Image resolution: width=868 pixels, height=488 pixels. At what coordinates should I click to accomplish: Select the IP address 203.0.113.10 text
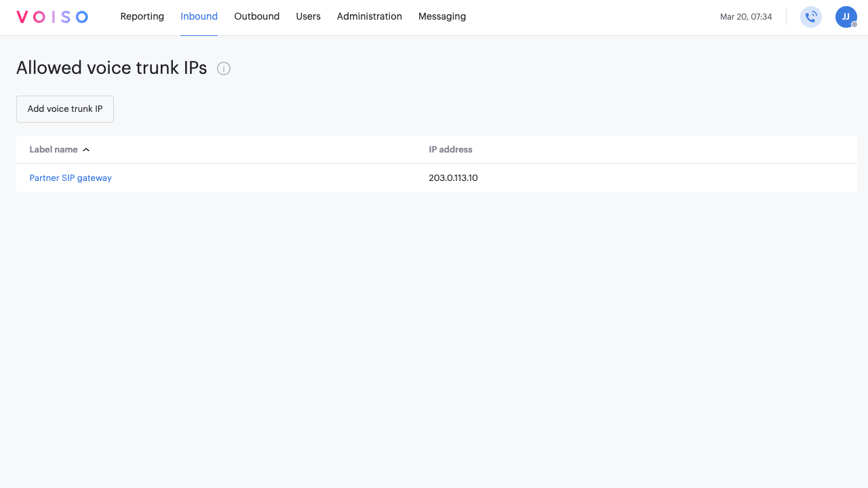(453, 178)
